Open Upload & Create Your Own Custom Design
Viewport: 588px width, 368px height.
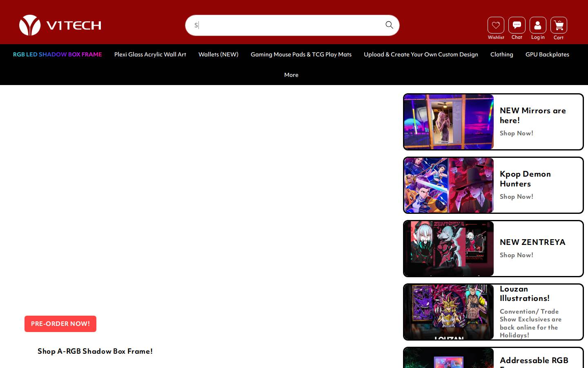[x=421, y=54]
